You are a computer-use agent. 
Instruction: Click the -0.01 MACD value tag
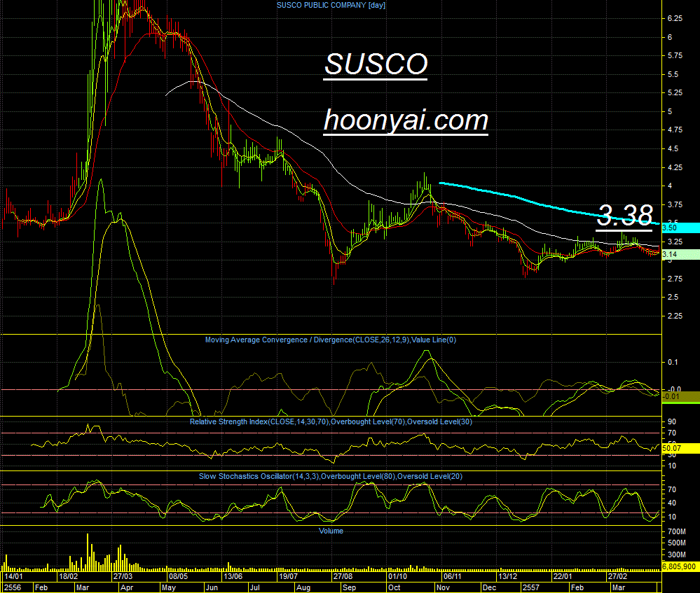tap(680, 396)
